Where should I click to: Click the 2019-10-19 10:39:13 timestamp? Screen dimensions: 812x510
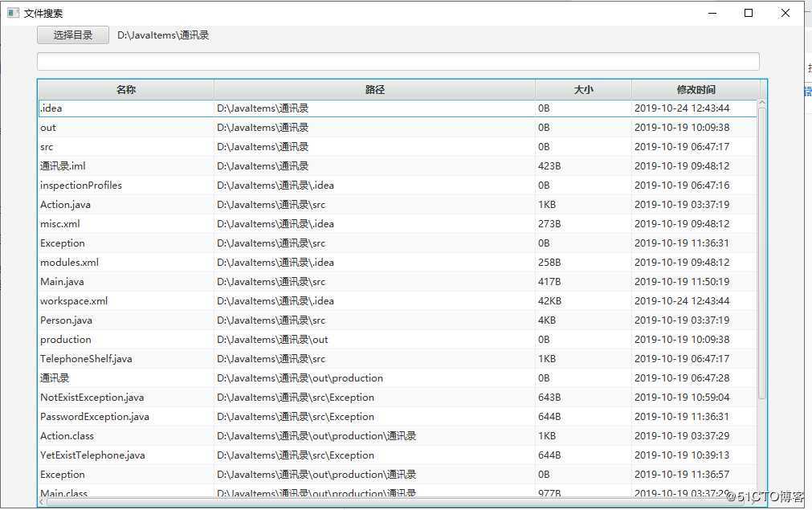click(x=682, y=455)
